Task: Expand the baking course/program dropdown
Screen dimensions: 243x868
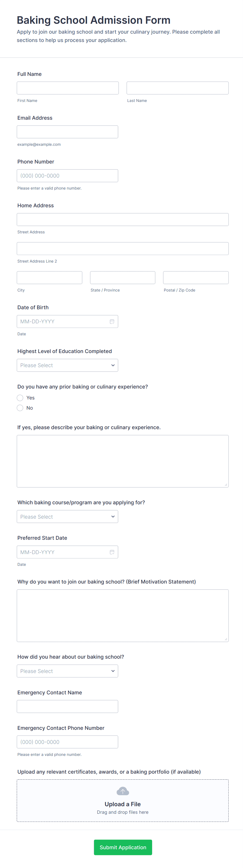Action: point(67,517)
